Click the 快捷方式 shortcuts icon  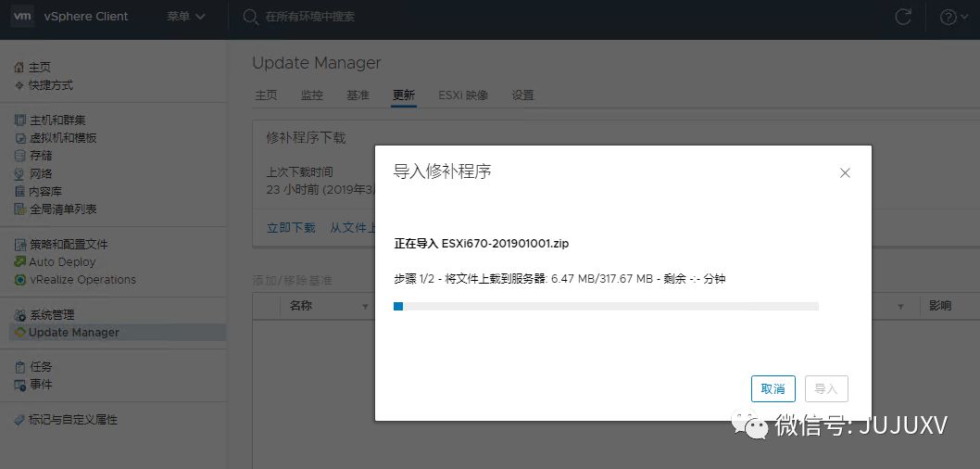pos(19,85)
